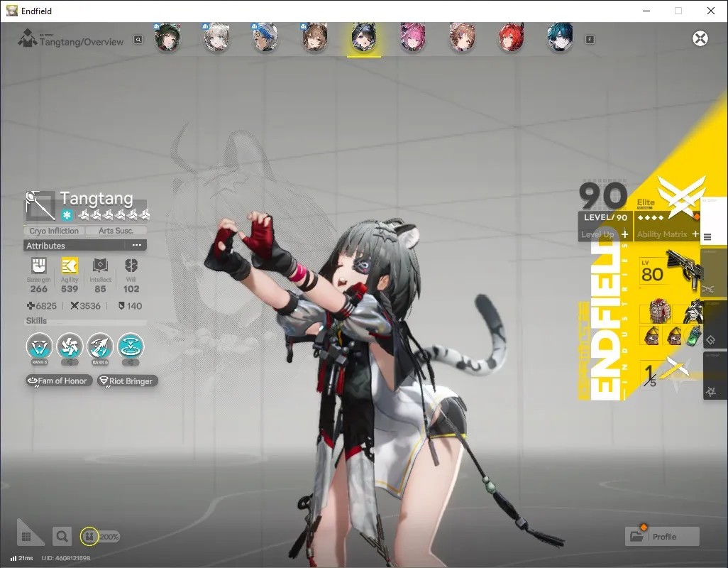Image resolution: width=728 pixels, height=568 pixels.
Task: Click the Intellect book icon
Action: pos(100,266)
